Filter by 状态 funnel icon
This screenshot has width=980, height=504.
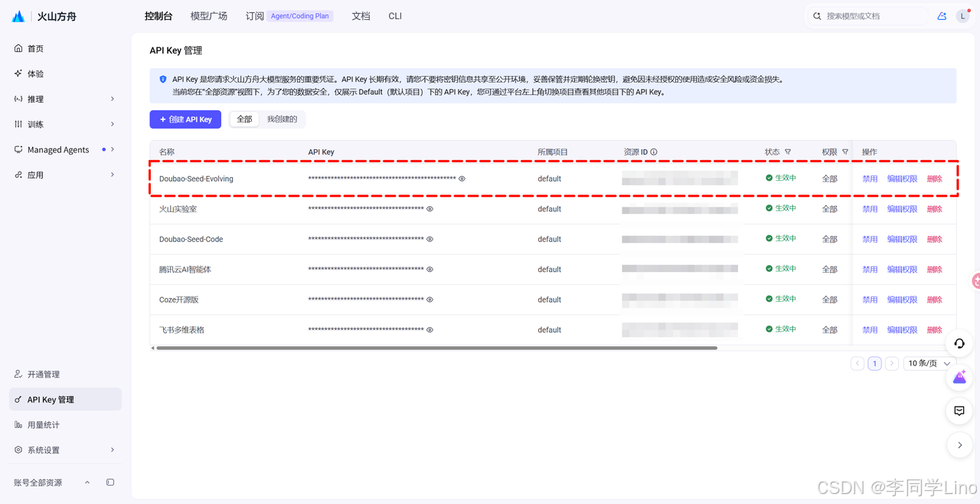(x=788, y=152)
